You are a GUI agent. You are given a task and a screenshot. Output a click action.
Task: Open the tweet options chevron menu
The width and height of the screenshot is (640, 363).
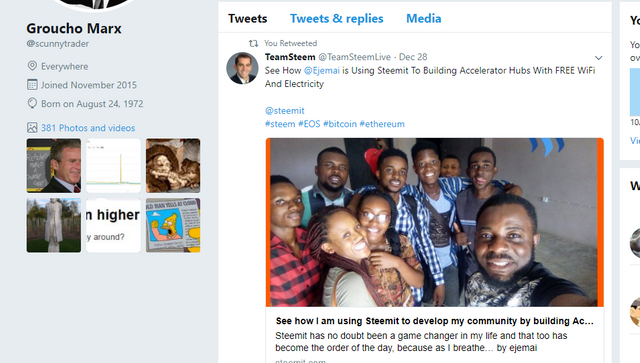pos(598,58)
